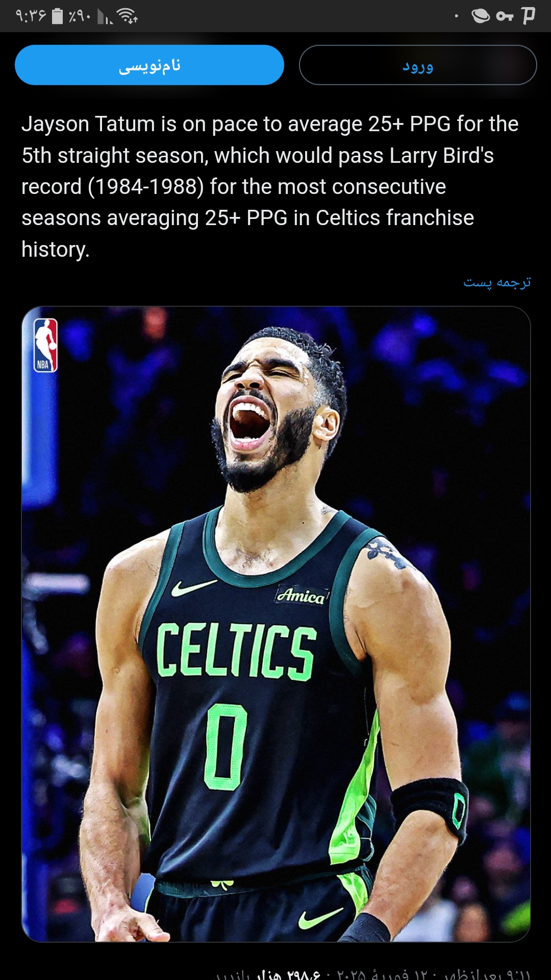The height and width of the screenshot is (980, 551).
Task: Tap the VPN key icon
Action: [505, 16]
